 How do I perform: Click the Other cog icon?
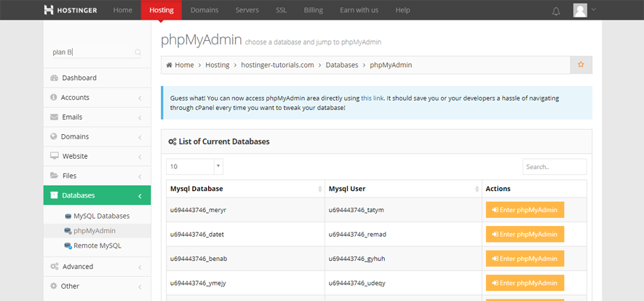pyautogui.click(x=53, y=286)
